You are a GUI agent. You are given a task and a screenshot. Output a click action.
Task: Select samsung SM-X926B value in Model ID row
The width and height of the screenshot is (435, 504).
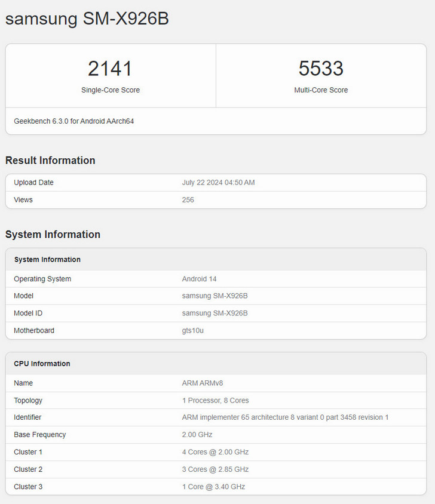pos(215,313)
